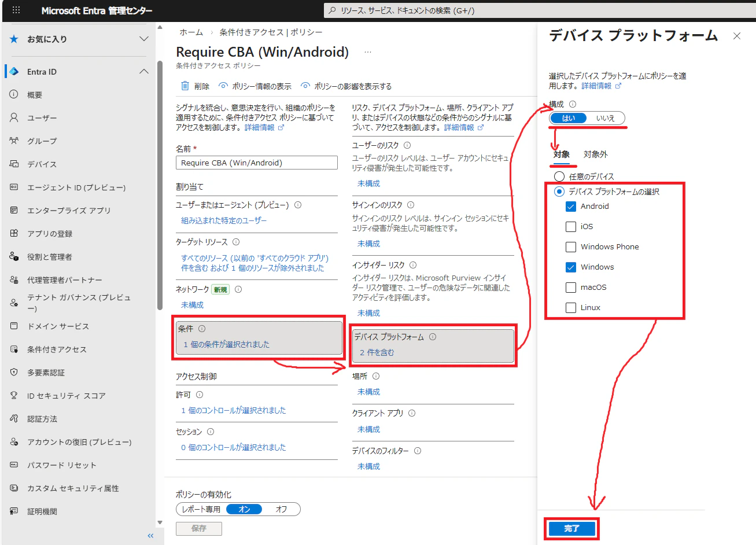Open カスタム セキュリティ属性 in sidebar

73,488
